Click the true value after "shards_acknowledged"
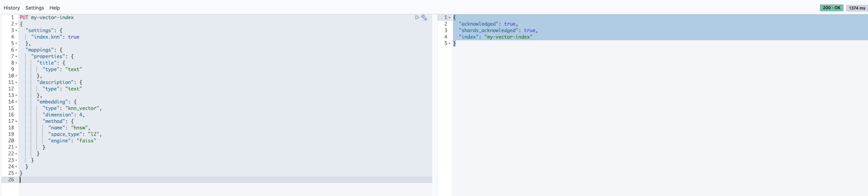 point(529,30)
